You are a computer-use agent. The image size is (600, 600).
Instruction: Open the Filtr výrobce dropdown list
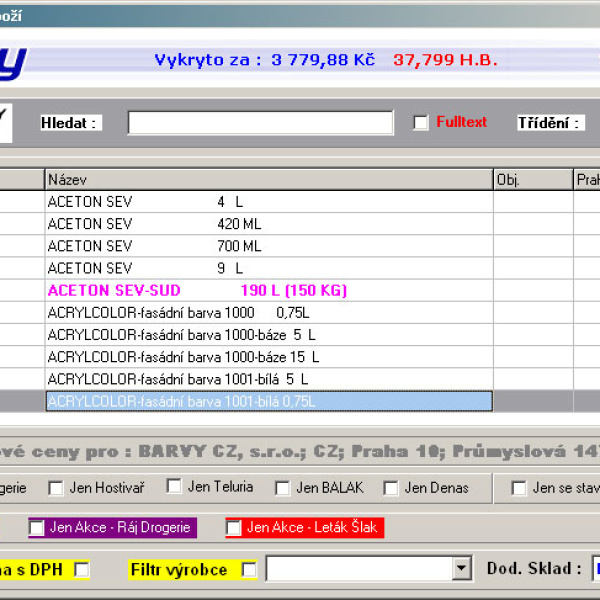(x=461, y=569)
